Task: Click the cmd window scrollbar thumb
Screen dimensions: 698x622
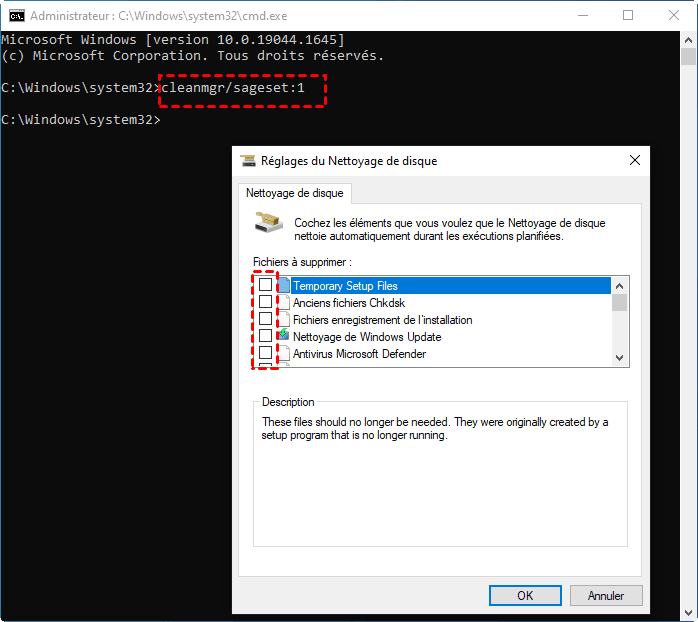Action: (688, 57)
